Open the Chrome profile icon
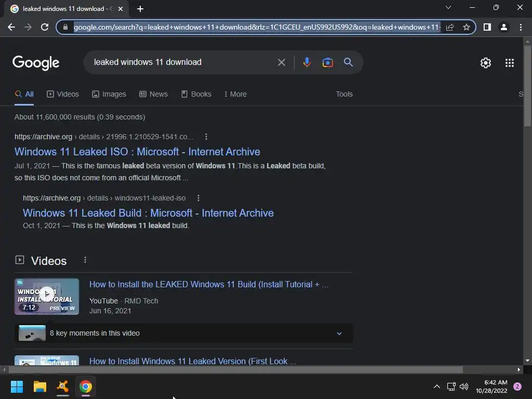This screenshot has height=399, width=532. point(504,27)
